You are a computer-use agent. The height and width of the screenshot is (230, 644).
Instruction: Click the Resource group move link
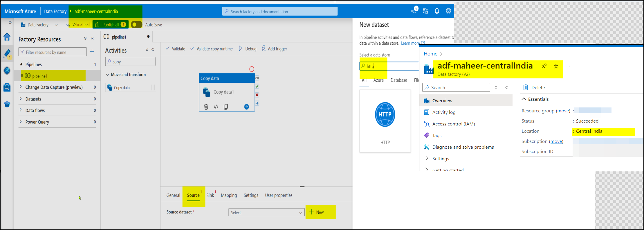coord(563,111)
